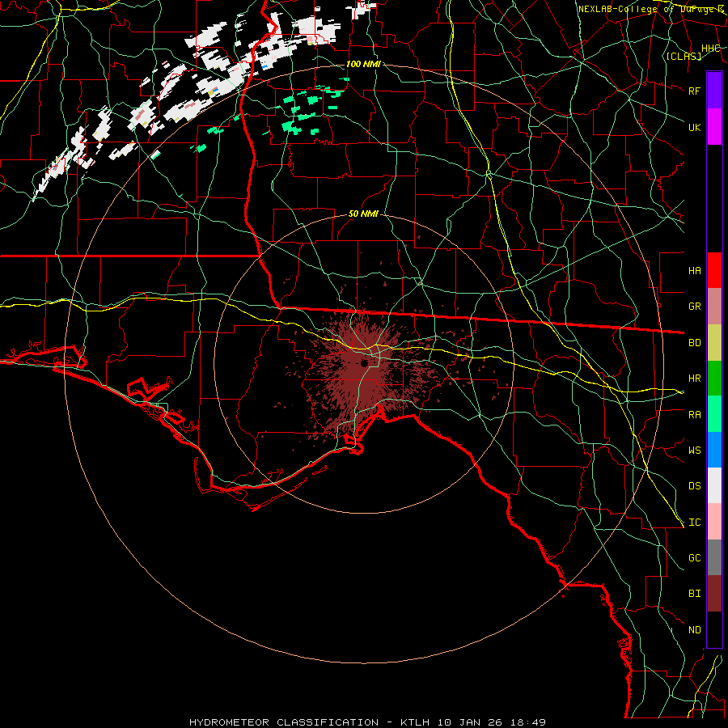Viewport: 728px width, 728px height.
Task: Click the UK legend label
Action: click(695, 127)
